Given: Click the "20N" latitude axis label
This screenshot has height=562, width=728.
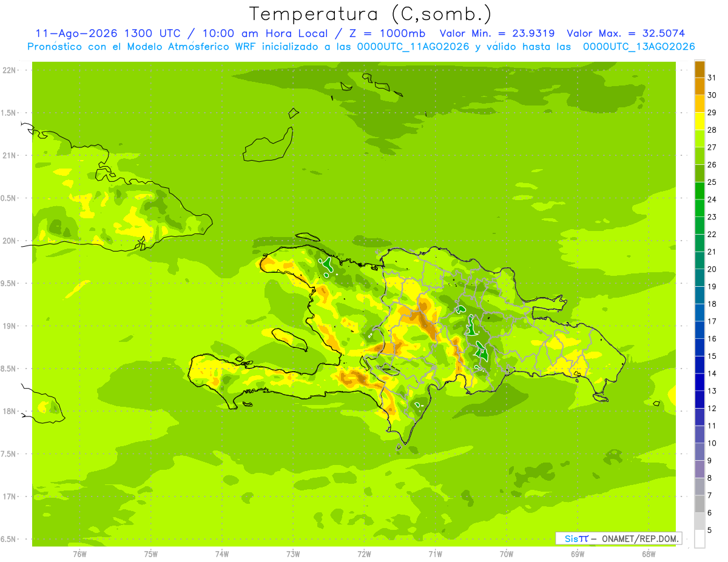Looking at the screenshot, I should pyautogui.click(x=10, y=241).
